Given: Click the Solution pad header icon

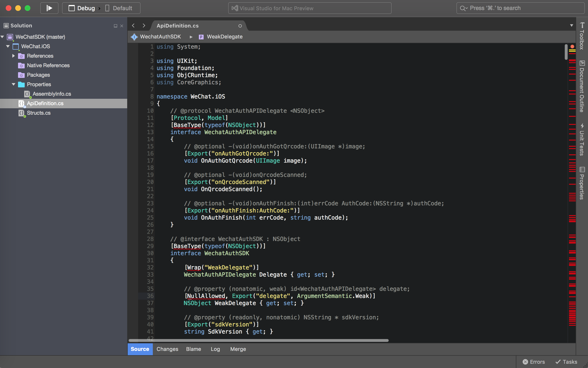Looking at the screenshot, I should [6, 26].
